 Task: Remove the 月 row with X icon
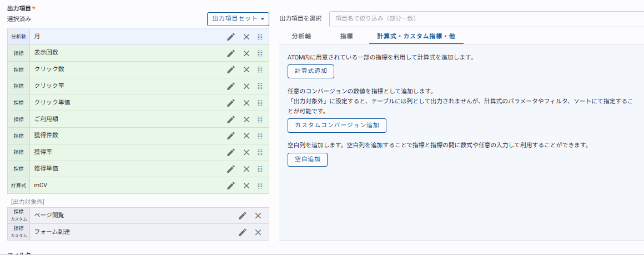[x=246, y=37]
